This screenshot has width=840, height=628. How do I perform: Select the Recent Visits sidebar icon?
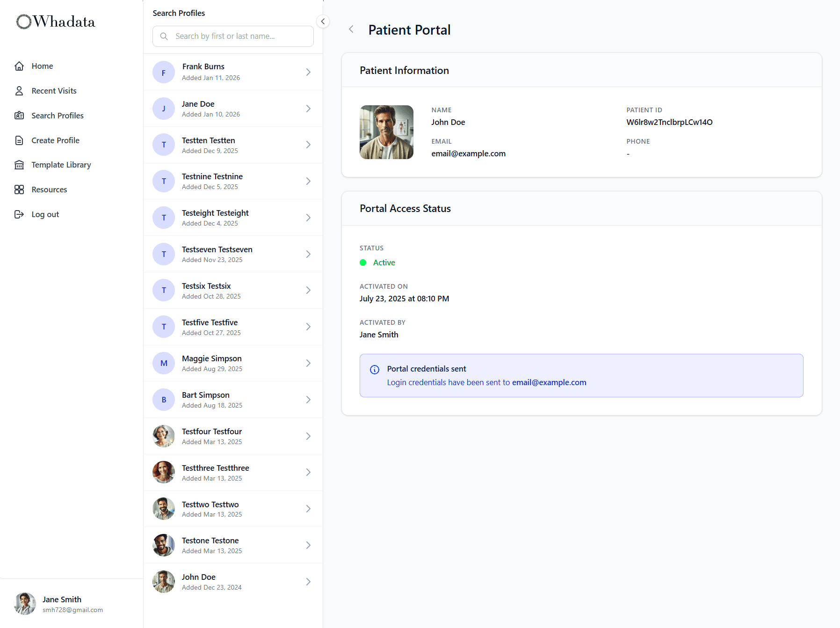19,90
